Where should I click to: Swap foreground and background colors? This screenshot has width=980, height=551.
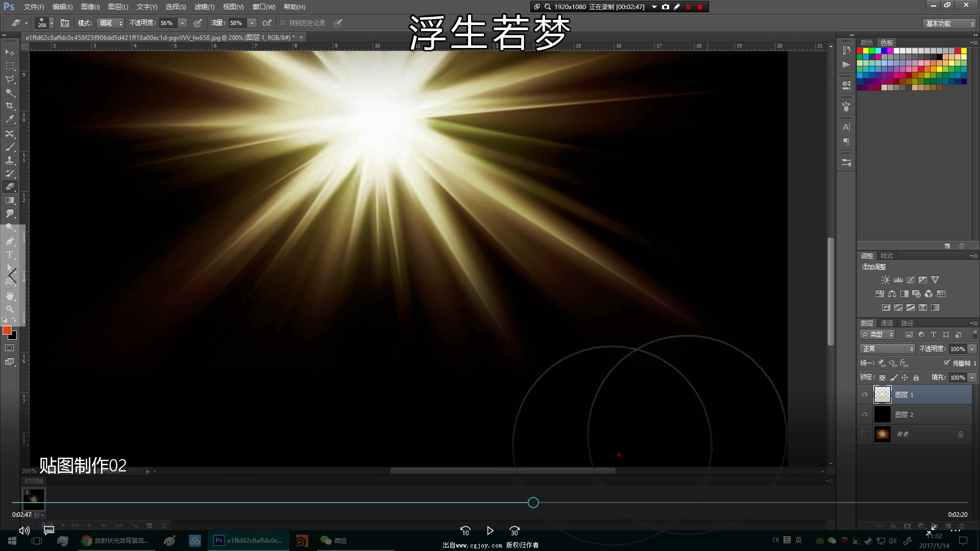click(x=14, y=320)
